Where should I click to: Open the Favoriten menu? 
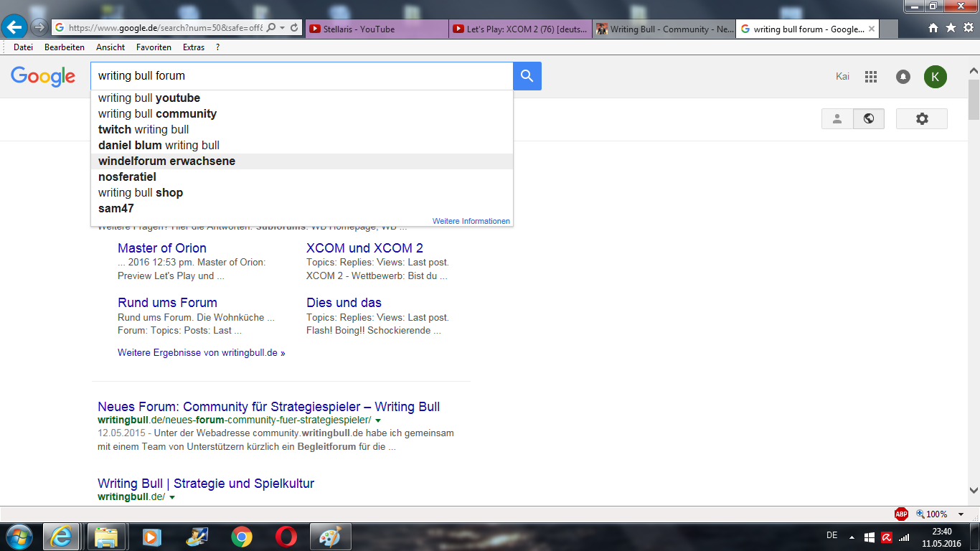coord(154,47)
